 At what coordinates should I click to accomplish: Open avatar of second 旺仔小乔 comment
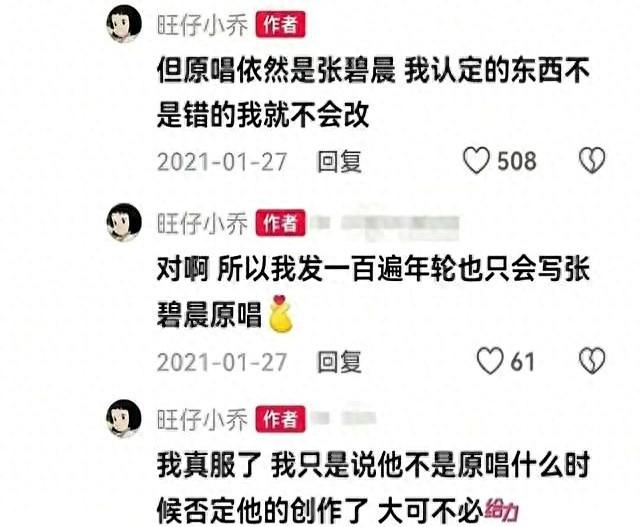click(x=124, y=222)
